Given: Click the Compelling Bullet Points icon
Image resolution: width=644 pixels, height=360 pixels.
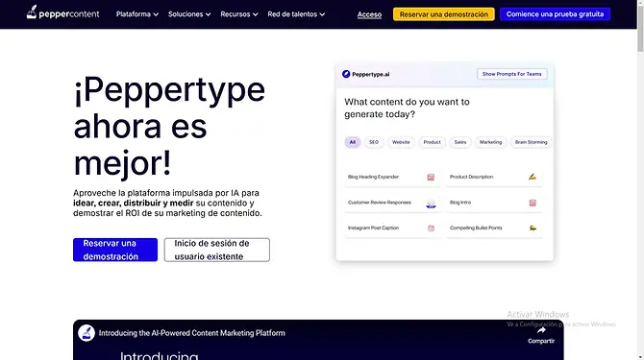Looking at the screenshot, I should [533, 228].
